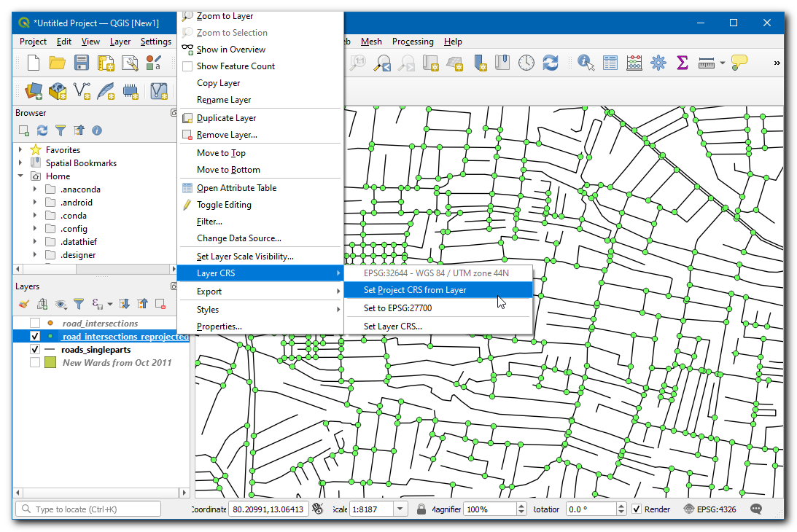This screenshot has height=532, width=797.
Task: Open the layer styling paintbrush icon
Action: pyautogui.click(x=23, y=304)
